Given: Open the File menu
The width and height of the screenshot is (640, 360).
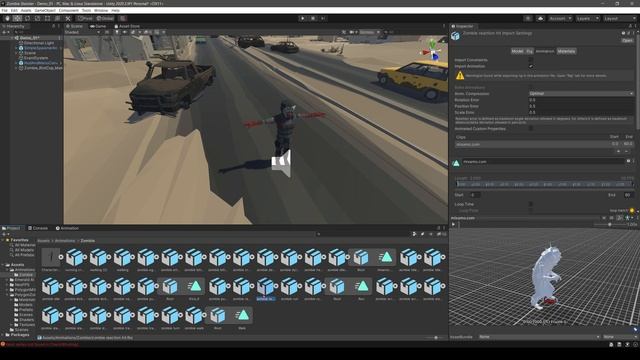Looking at the screenshot, I should pos(4,10).
